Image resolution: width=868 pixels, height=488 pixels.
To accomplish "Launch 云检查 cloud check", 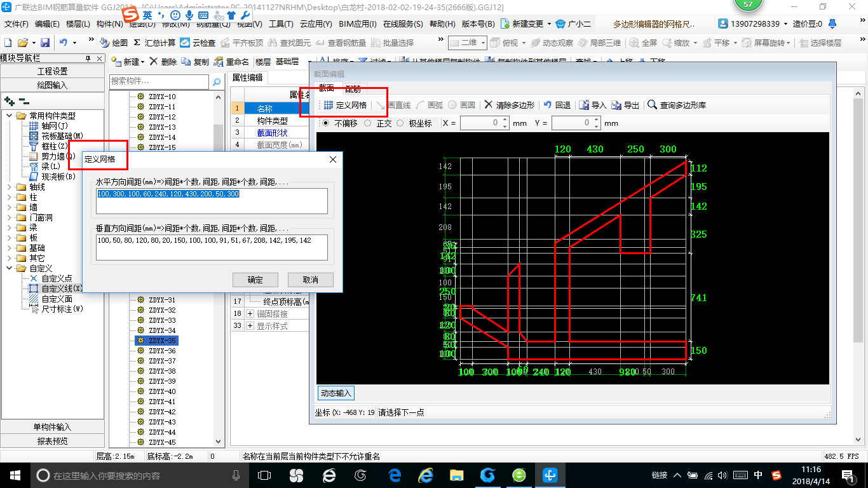I will [x=198, y=43].
